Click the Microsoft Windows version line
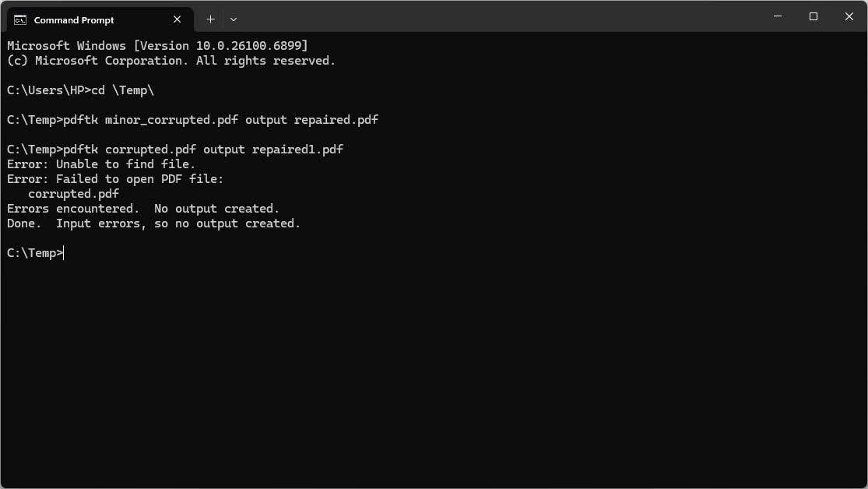The height and width of the screenshot is (489, 868). pos(156,45)
